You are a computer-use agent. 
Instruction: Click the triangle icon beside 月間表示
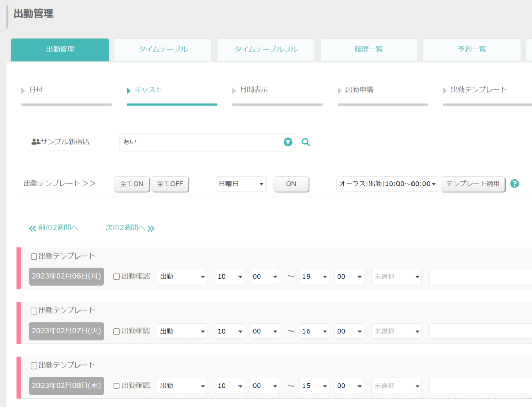[x=234, y=90]
